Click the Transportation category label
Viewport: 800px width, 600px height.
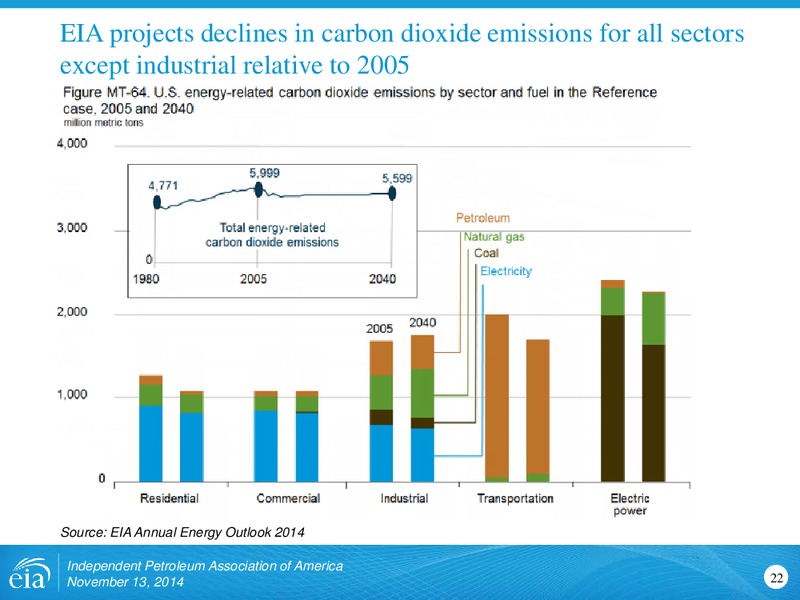pos(515,498)
